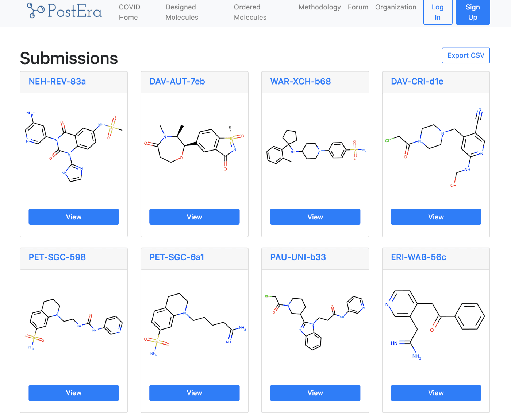The image size is (511, 420).
Task: Open submission DAV-CRI-d1e
Action: point(417,82)
